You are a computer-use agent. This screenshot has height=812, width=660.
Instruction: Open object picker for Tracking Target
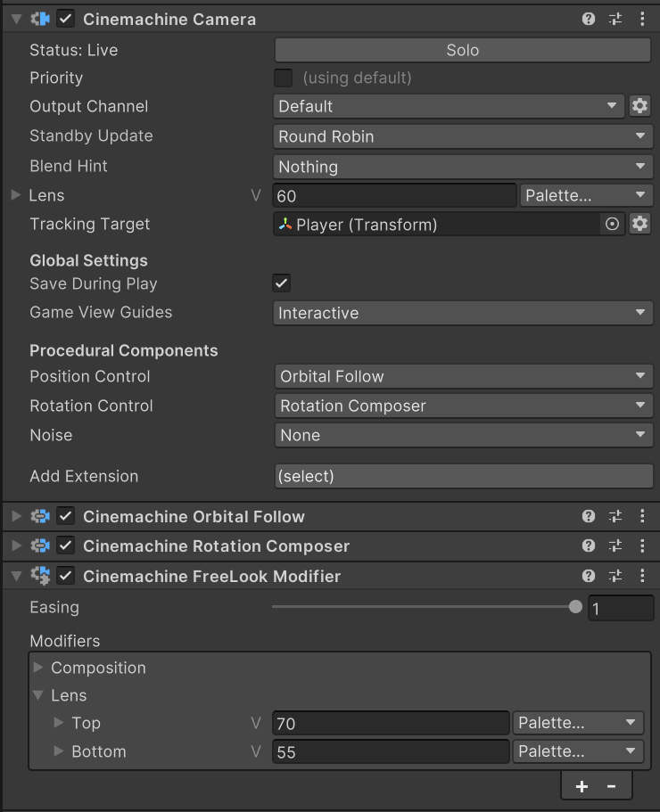pos(613,225)
